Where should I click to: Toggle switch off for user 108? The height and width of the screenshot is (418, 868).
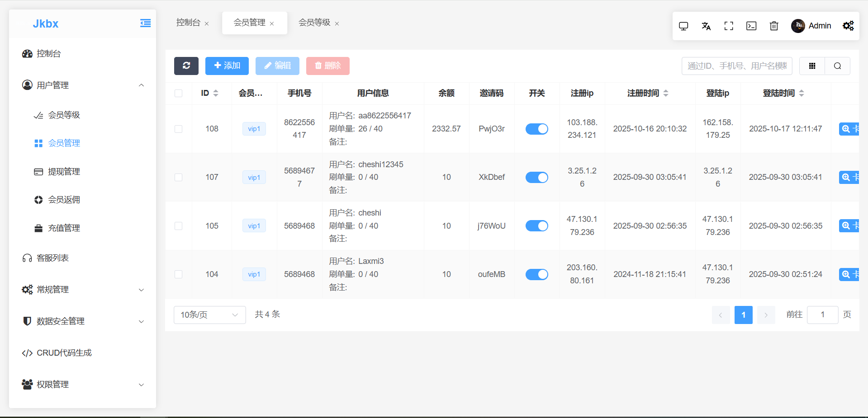tap(536, 129)
